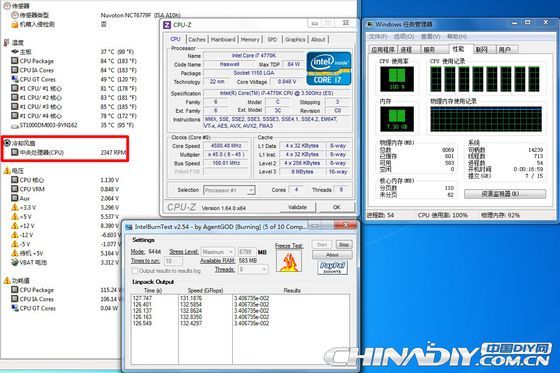
Task: Switch to the 应用程序 tab in Task Manager
Action: [x=383, y=50]
